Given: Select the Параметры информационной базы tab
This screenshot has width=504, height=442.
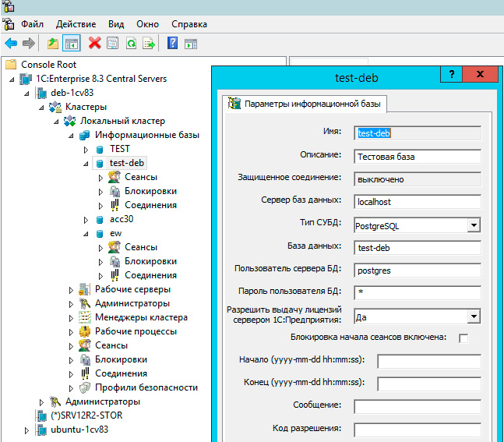Looking at the screenshot, I should [x=305, y=104].
